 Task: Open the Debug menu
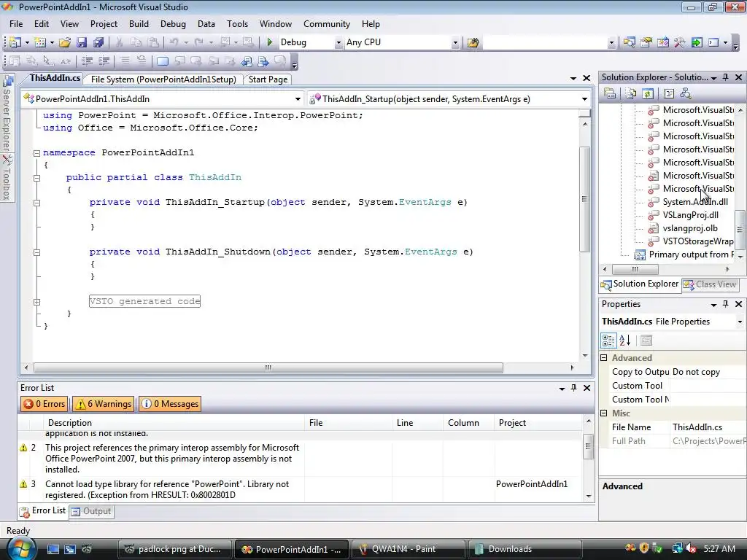173,24
